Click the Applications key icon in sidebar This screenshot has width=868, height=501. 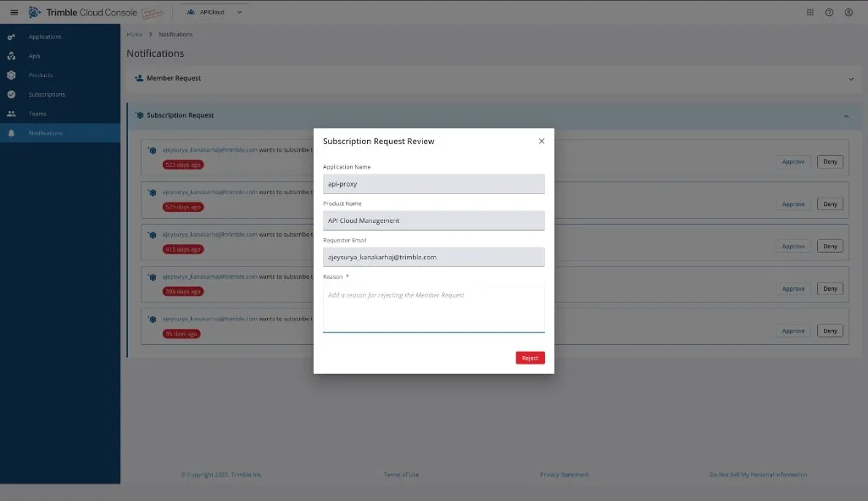tap(11, 37)
